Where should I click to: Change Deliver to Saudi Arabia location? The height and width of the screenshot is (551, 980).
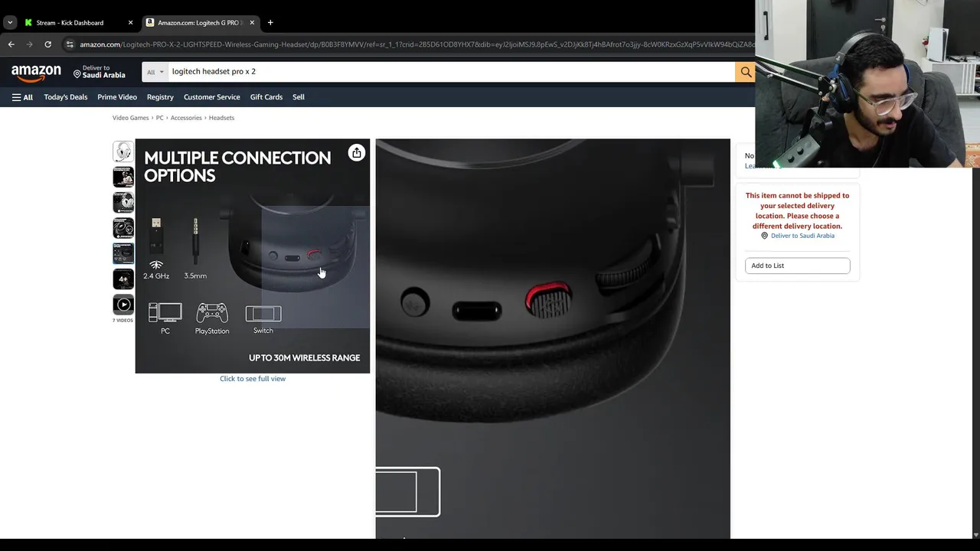click(x=100, y=72)
